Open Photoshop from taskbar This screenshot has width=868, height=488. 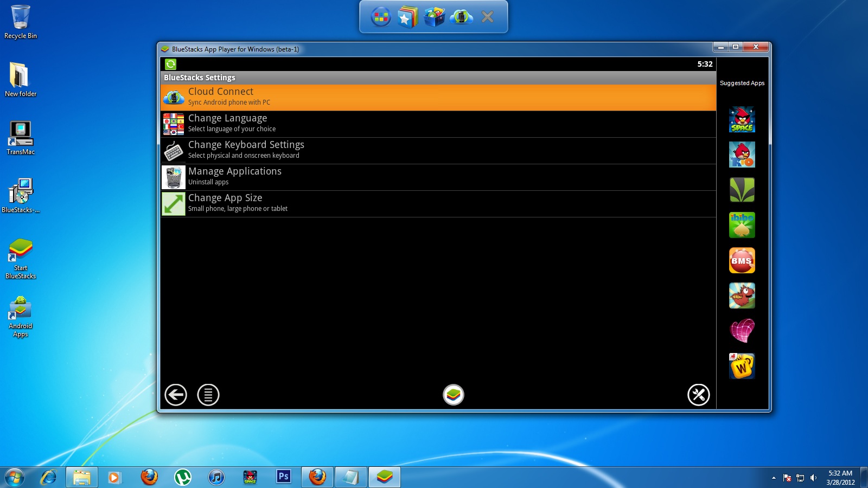284,477
